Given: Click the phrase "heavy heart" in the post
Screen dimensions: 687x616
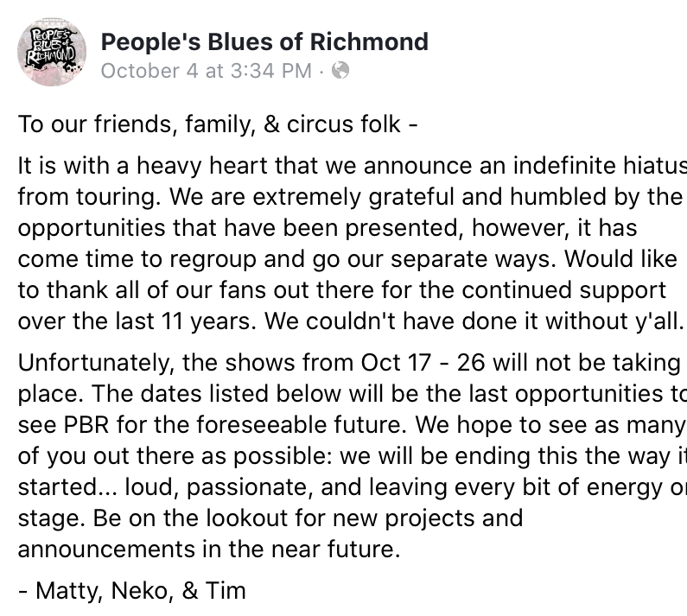Looking at the screenshot, I should (x=202, y=166).
